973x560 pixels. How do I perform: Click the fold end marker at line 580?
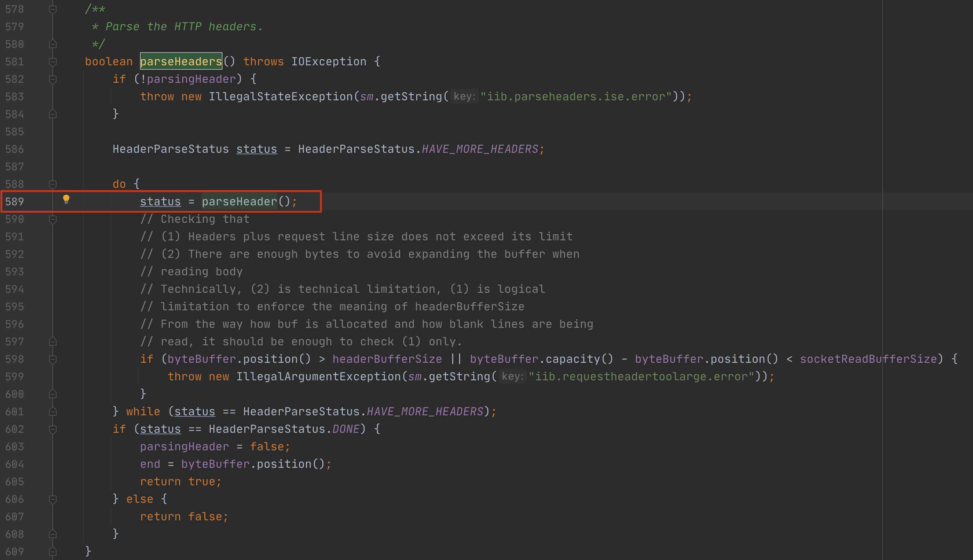(53, 44)
